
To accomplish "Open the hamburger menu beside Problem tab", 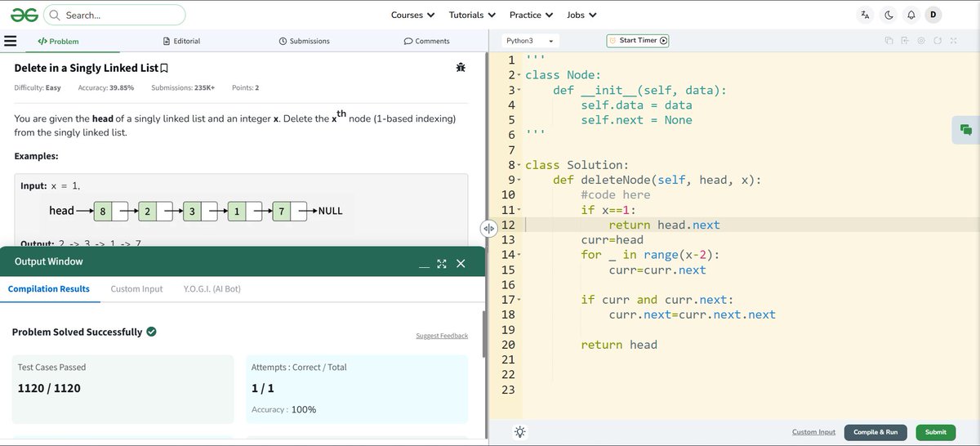I will pyautogui.click(x=11, y=41).
